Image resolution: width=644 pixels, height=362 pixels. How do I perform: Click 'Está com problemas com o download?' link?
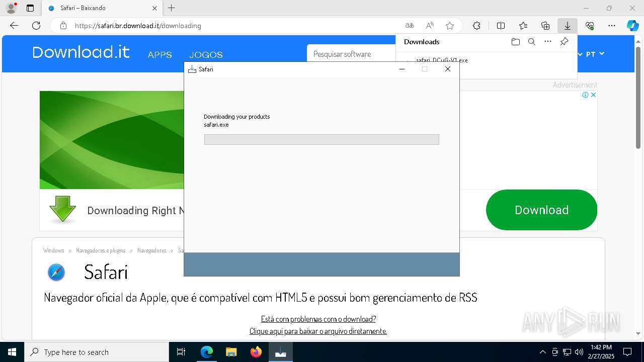[x=318, y=319]
